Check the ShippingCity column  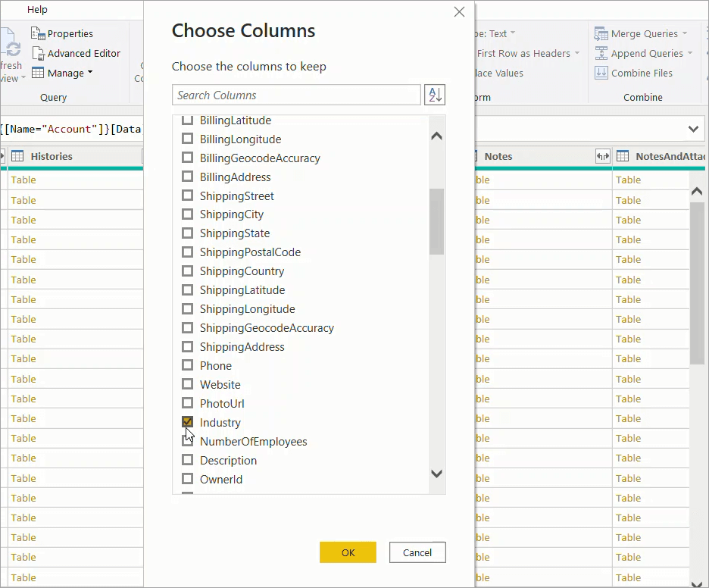[x=187, y=214]
